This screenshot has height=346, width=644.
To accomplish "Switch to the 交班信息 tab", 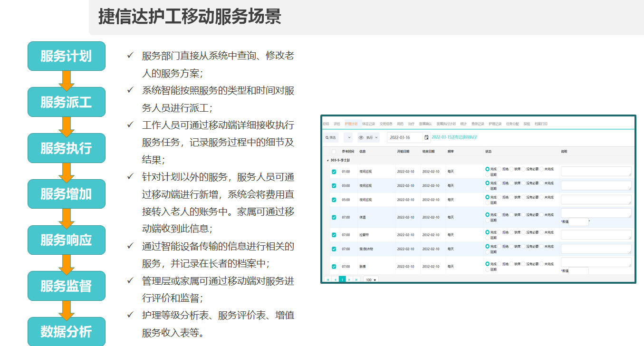I will (x=386, y=124).
